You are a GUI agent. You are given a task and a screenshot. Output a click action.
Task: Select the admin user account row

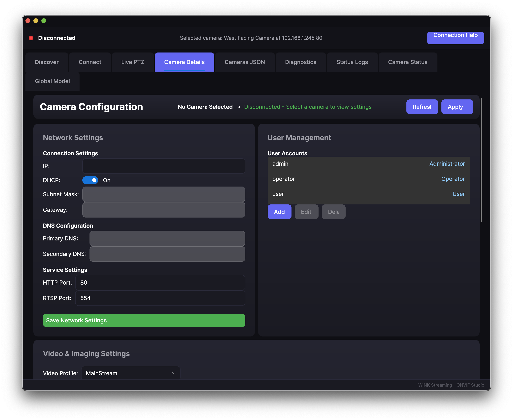point(369,164)
